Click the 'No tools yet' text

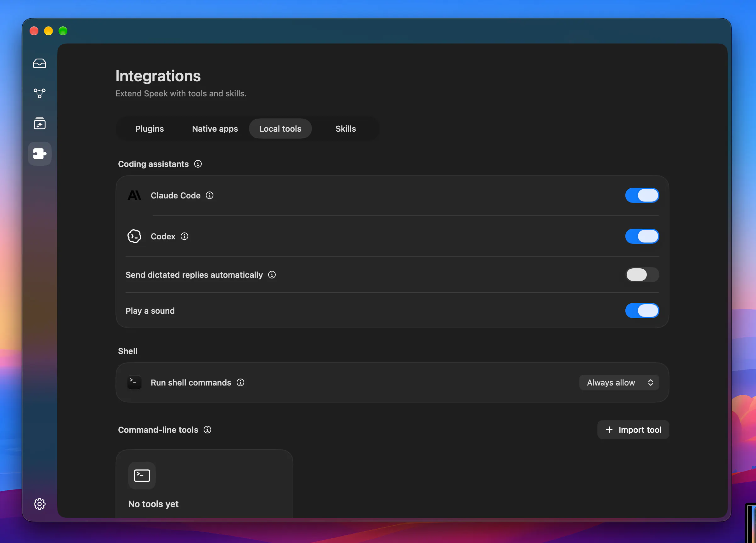pyautogui.click(x=153, y=504)
